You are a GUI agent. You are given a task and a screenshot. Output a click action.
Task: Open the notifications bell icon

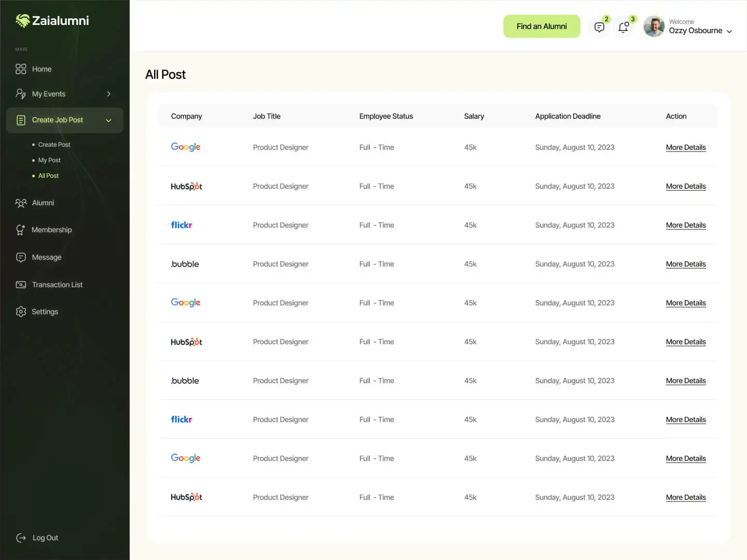[624, 27]
